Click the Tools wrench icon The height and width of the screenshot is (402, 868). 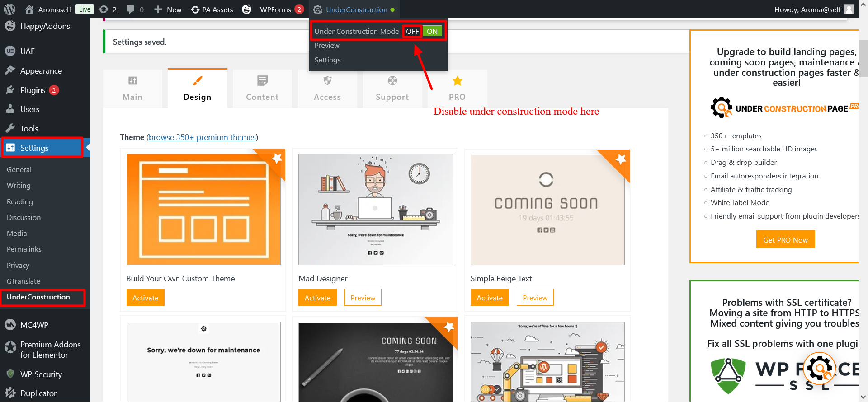(10, 128)
